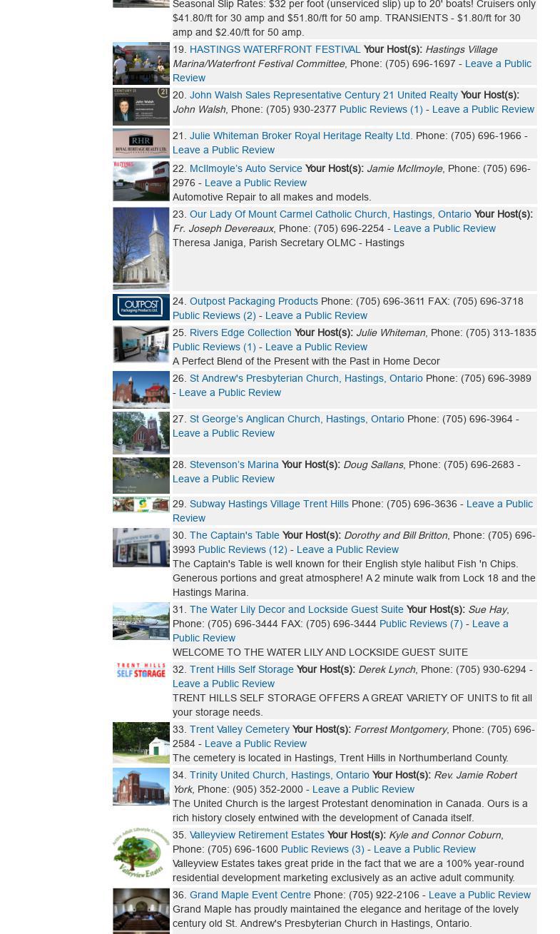The image size is (560, 934).
Task: Click the Valleyview Estates tree logo
Action: 141,853
